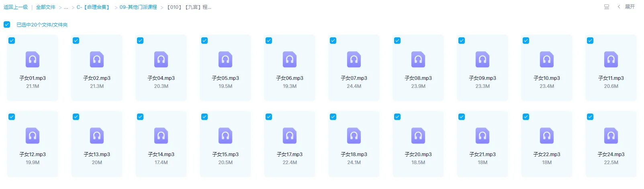Open the 子女04.mp3 audio file icon

pos(161,59)
